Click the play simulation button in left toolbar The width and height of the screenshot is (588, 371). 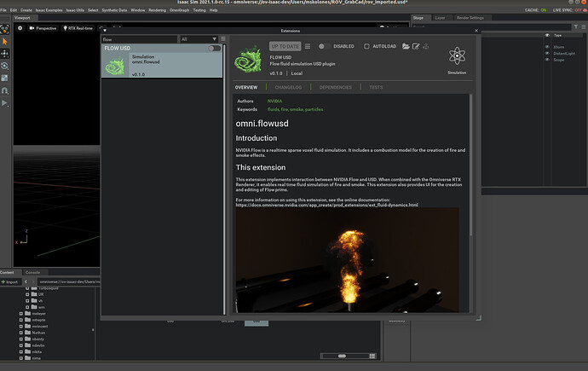tap(5, 103)
